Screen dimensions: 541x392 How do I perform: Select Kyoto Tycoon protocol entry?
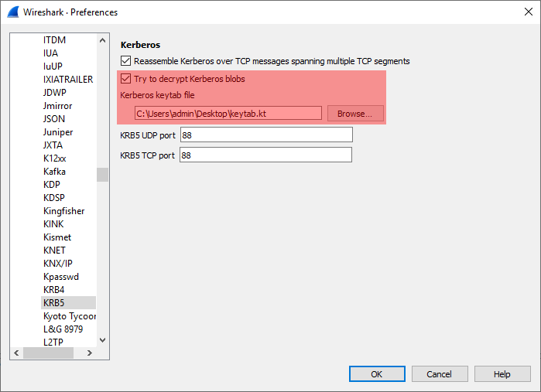point(70,315)
